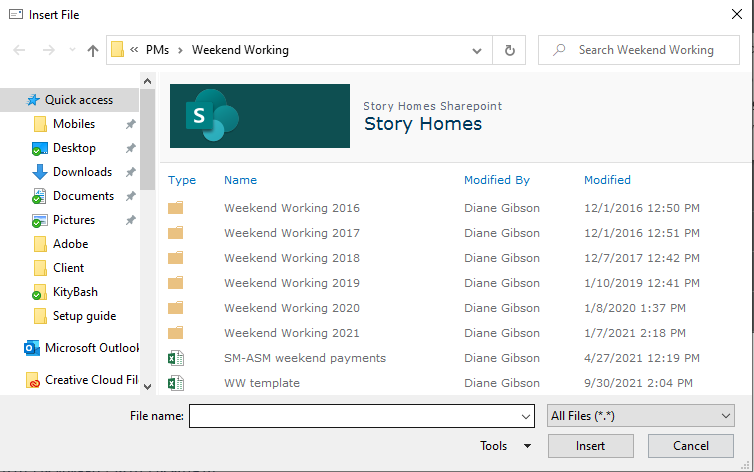Select the Weekend Working 2020 folder icon
754x472 pixels.
[x=176, y=308]
